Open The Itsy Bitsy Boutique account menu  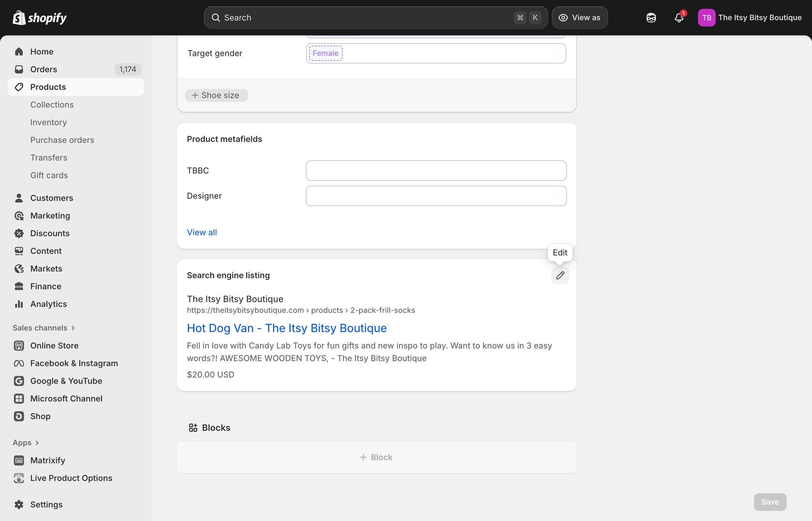click(x=750, y=17)
